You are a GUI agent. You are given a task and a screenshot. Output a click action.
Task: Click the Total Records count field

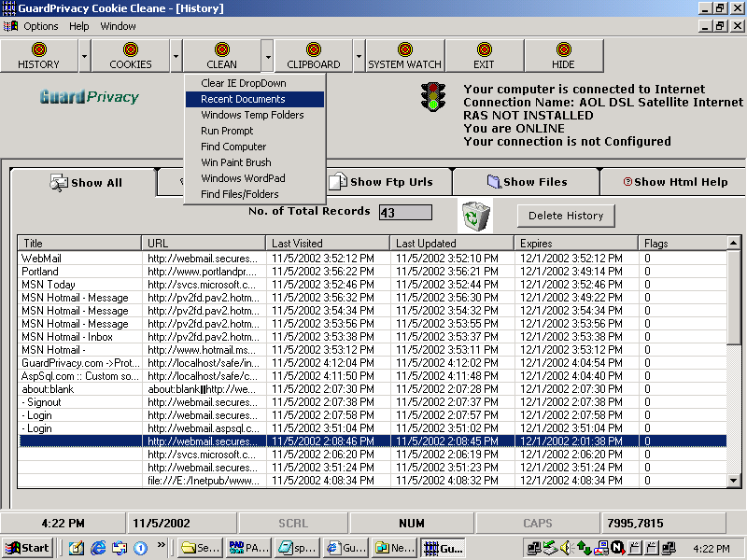point(405,213)
